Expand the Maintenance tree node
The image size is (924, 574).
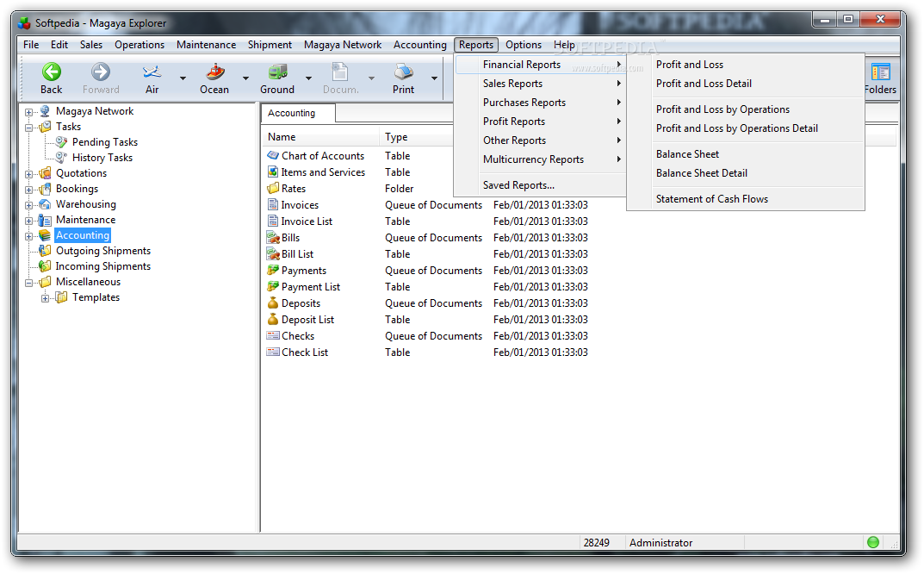(29, 221)
